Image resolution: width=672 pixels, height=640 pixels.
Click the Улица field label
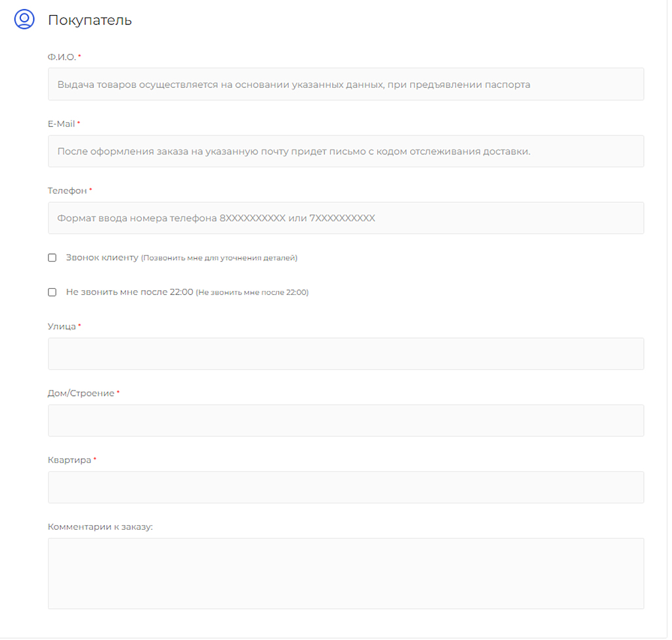point(62,326)
